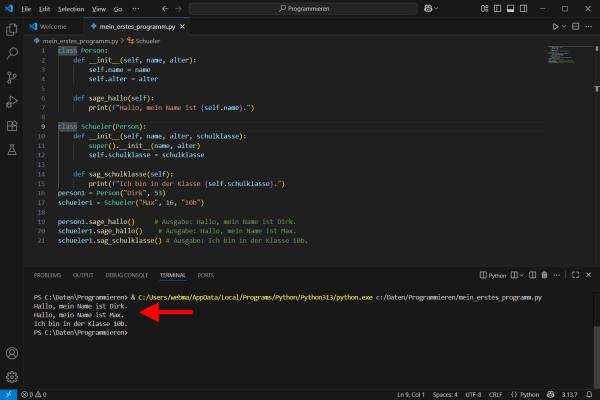600x400 pixels.
Task: Open notifications bell in status bar
Action: click(x=589, y=395)
